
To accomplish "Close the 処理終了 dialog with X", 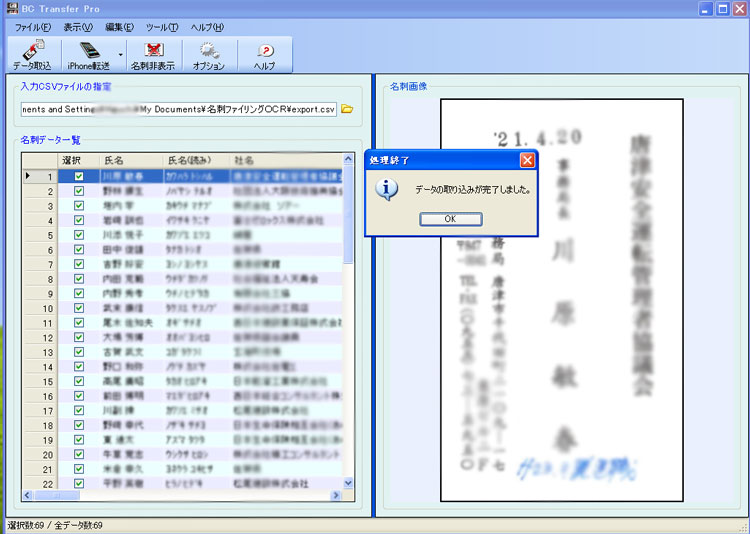I will click(x=527, y=160).
